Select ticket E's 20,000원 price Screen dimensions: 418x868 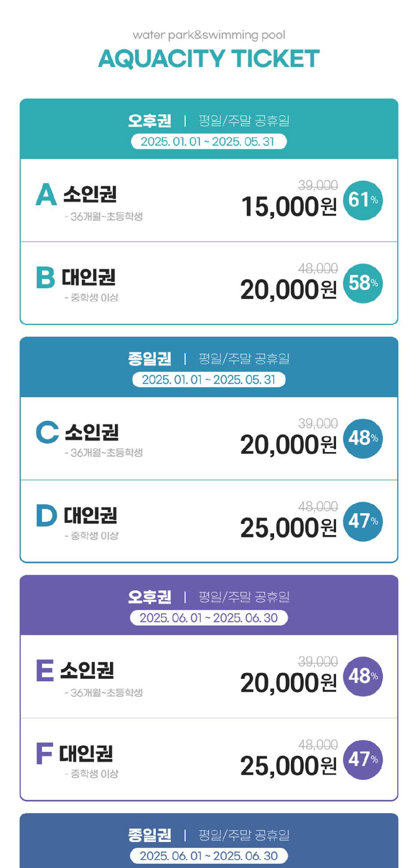[x=289, y=683]
